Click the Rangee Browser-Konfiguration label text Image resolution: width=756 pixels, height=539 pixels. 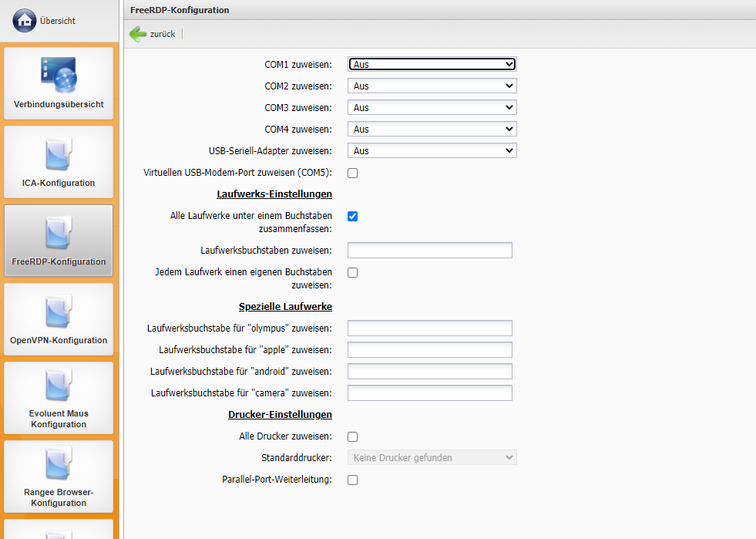(x=59, y=497)
